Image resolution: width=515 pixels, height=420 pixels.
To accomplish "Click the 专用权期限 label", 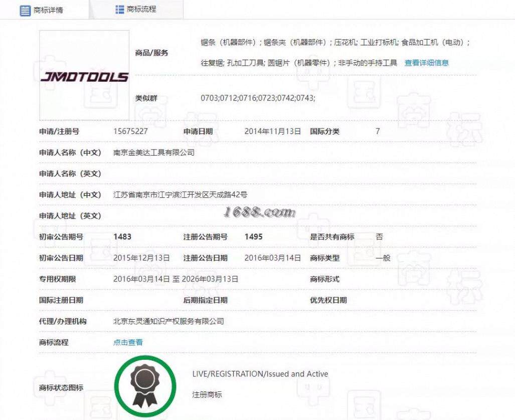I will 58,279.
